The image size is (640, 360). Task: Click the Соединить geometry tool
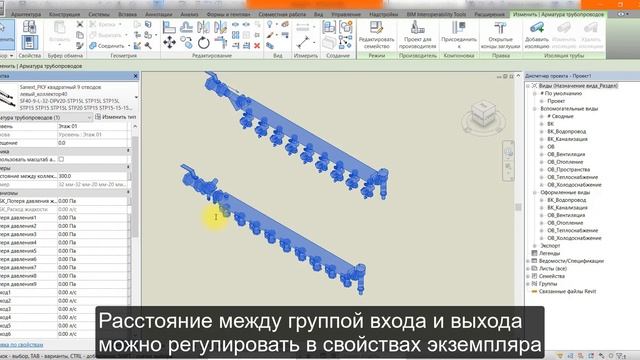tap(107, 46)
